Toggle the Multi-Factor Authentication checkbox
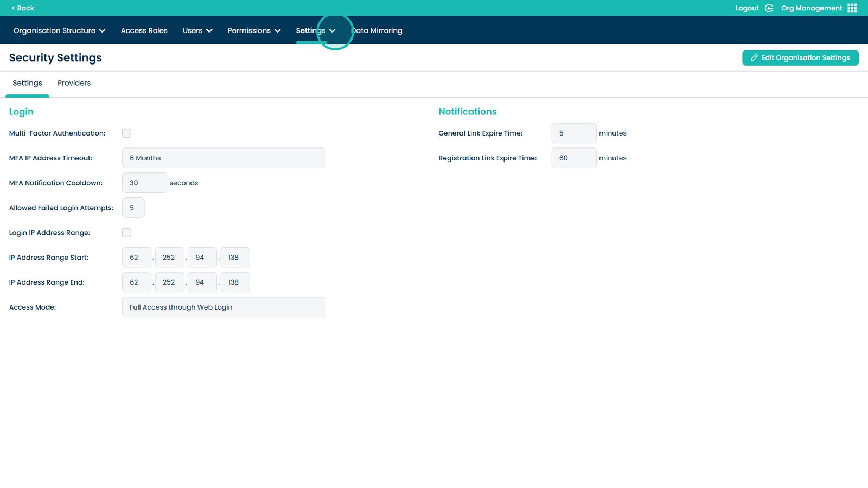The height and width of the screenshot is (488, 868). pos(126,133)
